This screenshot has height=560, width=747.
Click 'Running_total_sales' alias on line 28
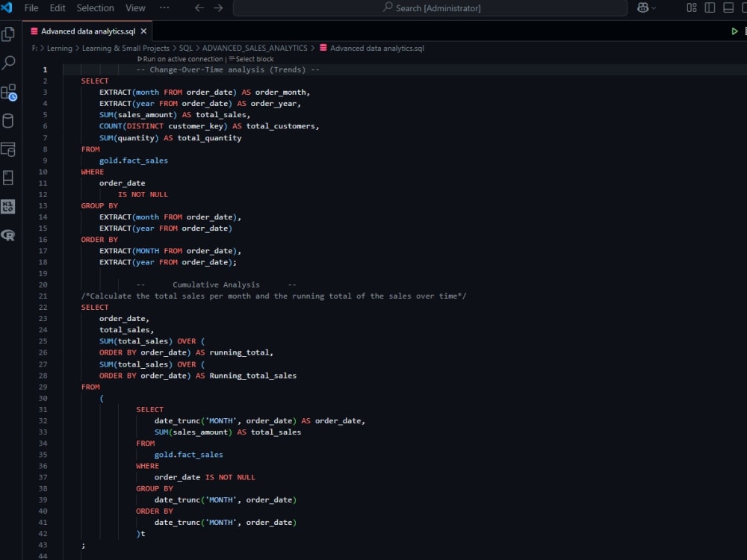click(x=253, y=376)
